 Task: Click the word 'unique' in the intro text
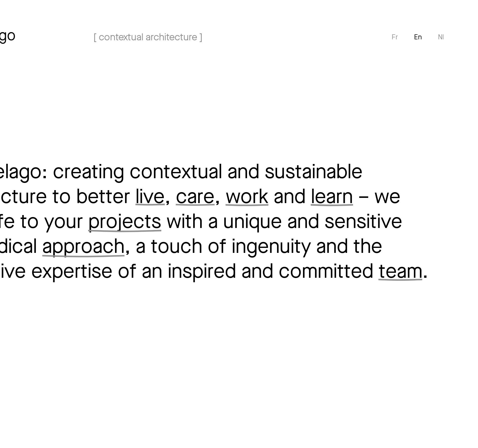252,222
